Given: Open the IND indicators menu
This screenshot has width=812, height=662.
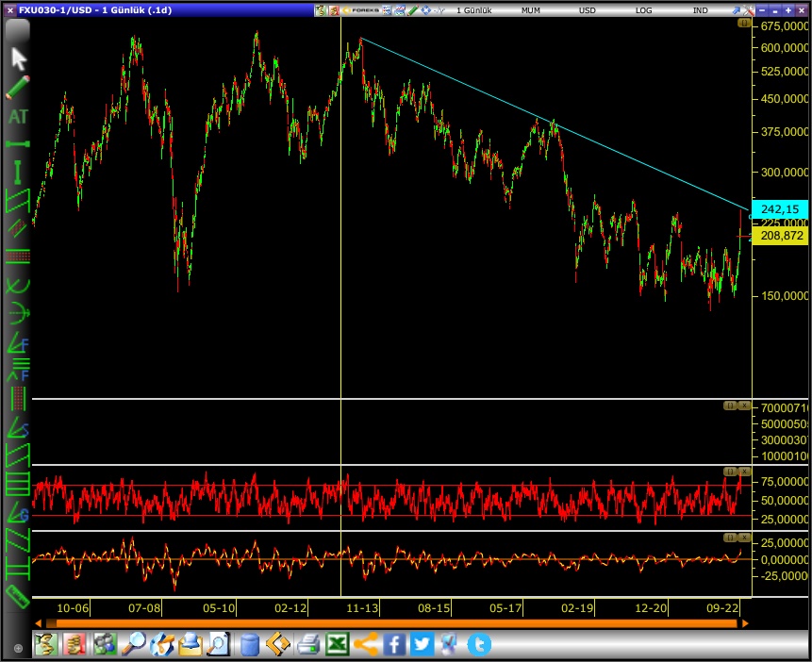Looking at the screenshot, I should [x=700, y=10].
